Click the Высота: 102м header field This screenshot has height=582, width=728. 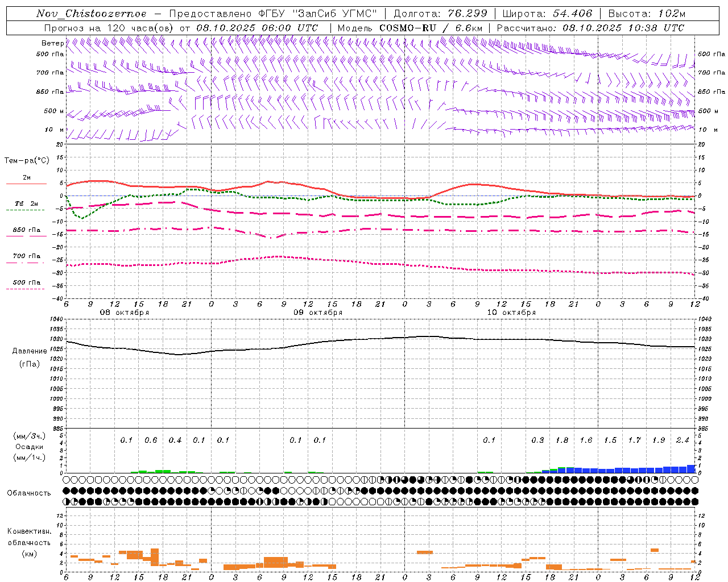tap(647, 14)
